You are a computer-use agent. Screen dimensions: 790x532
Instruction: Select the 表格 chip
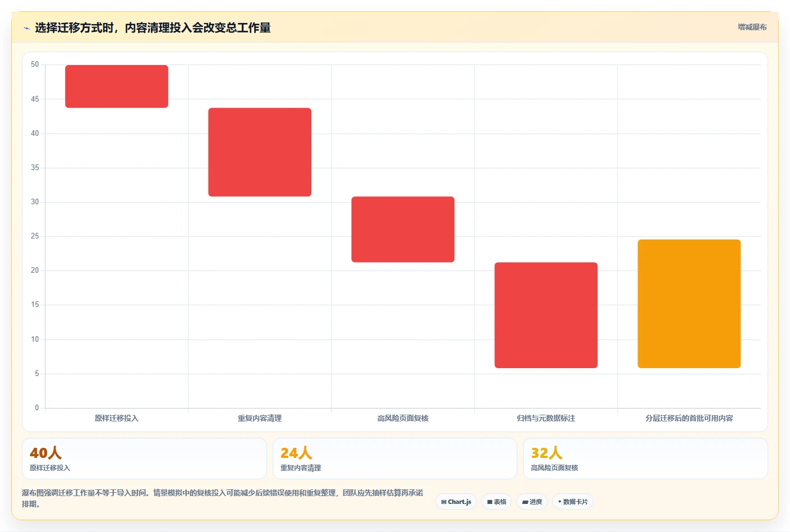coord(497,502)
